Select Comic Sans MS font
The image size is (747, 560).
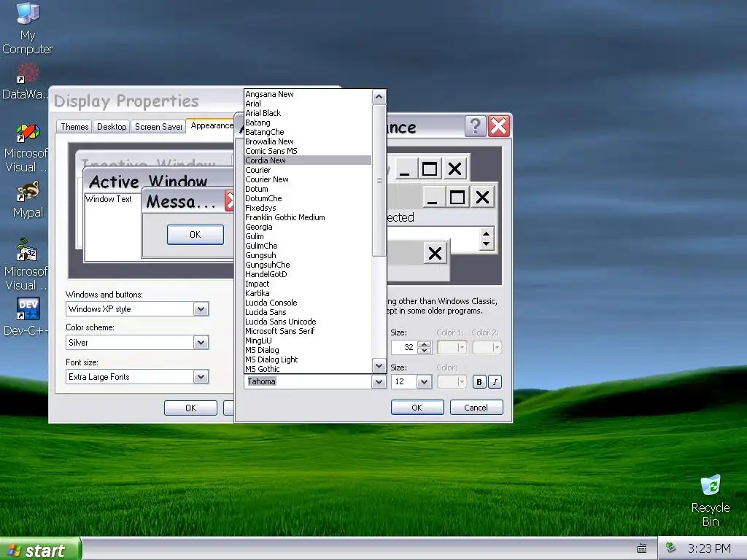tap(308, 151)
